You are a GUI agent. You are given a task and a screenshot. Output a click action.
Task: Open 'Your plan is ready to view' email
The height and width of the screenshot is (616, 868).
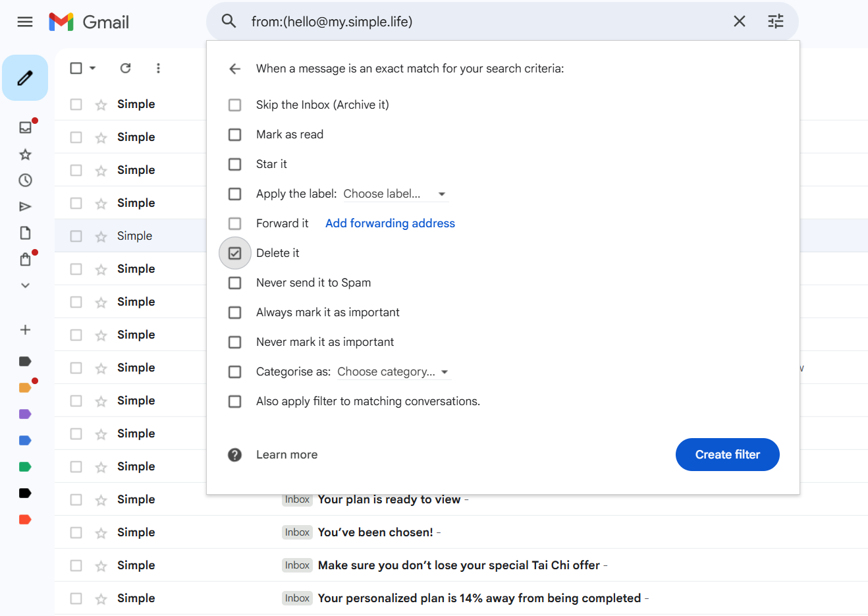[x=389, y=499]
